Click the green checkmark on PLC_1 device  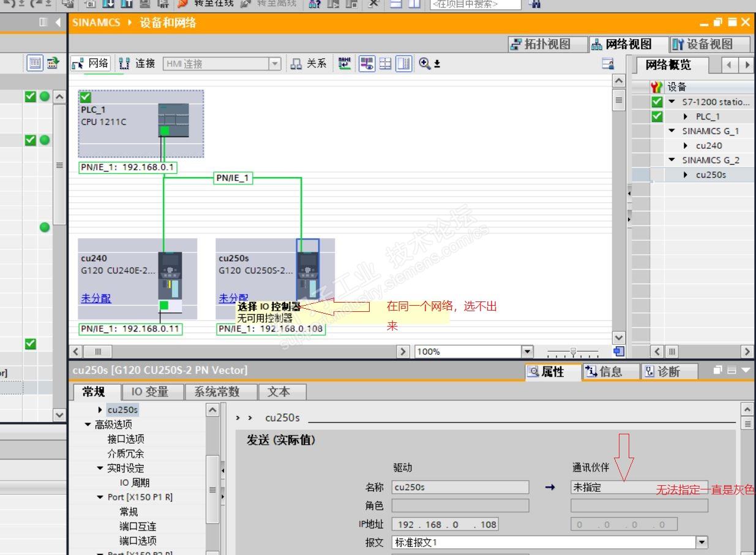(86, 97)
